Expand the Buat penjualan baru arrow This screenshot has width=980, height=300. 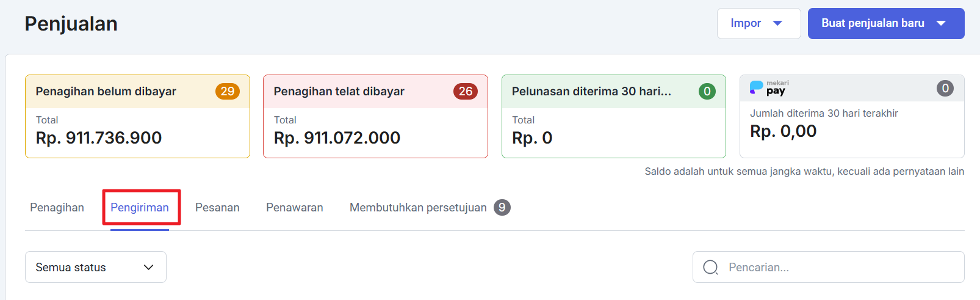click(x=941, y=24)
